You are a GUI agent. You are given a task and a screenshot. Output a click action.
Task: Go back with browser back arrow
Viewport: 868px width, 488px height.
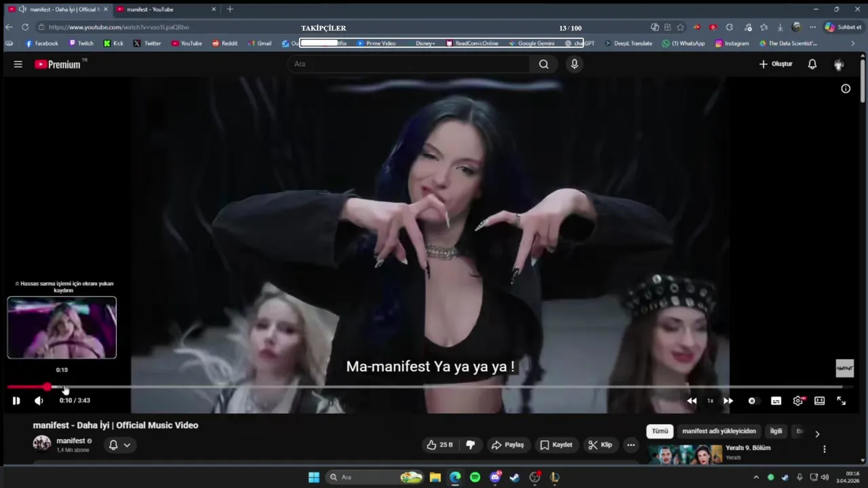pyautogui.click(x=9, y=27)
